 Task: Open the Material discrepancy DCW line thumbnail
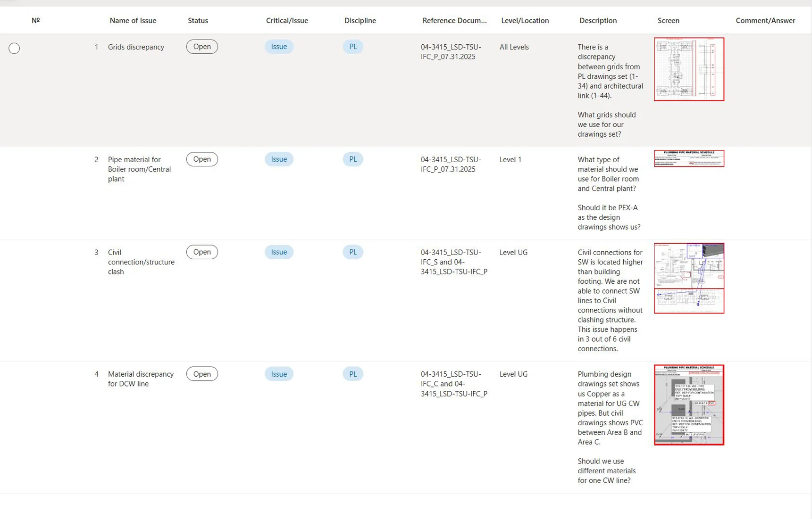coord(689,405)
